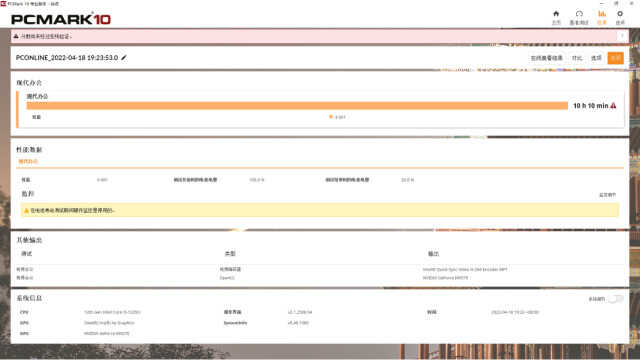This screenshot has height=360, width=640.
Task: Click the warning icon in the pink banner
Action: click(x=16, y=36)
